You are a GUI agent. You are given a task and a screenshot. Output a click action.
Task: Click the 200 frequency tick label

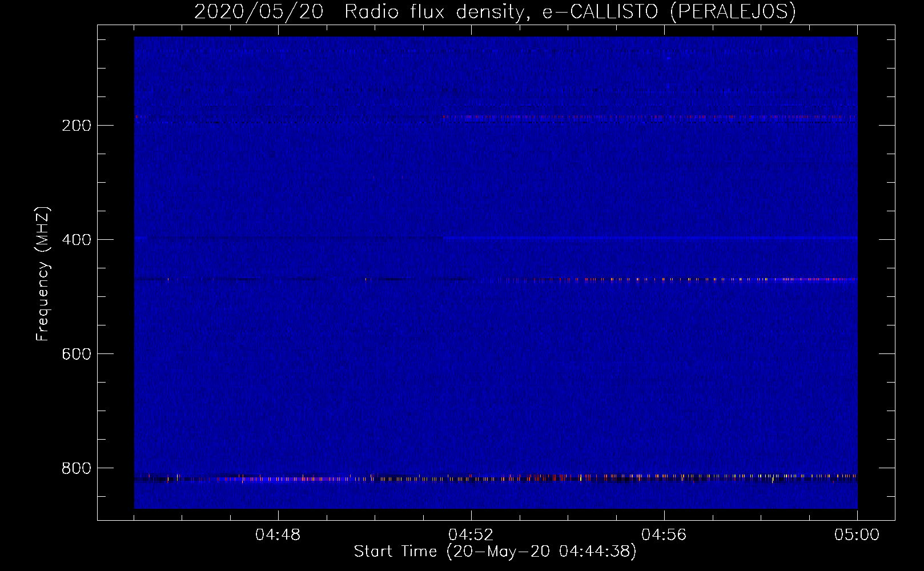pyautogui.click(x=77, y=126)
